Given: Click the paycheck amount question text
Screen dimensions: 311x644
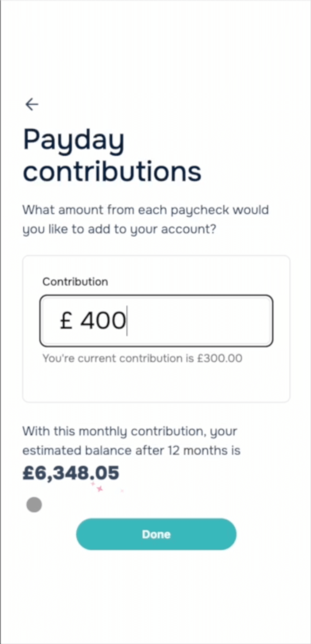Looking at the screenshot, I should tap(146, 219).
